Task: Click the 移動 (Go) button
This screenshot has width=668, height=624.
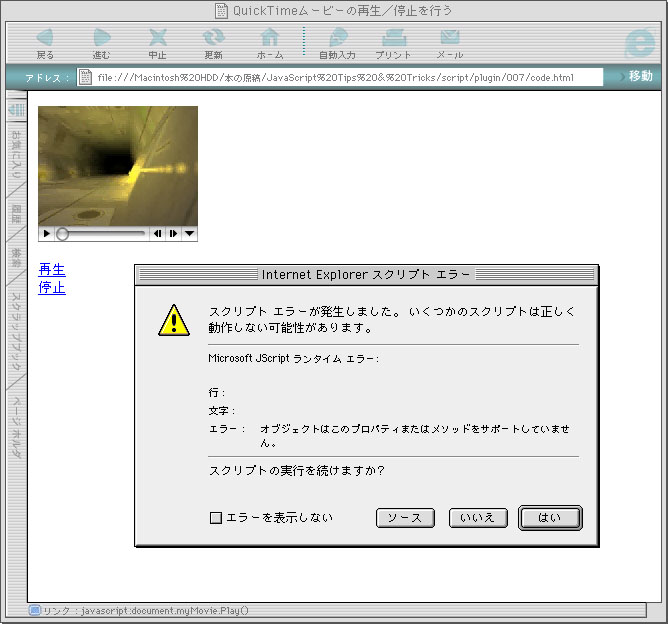Action: (x=641, y=76)
